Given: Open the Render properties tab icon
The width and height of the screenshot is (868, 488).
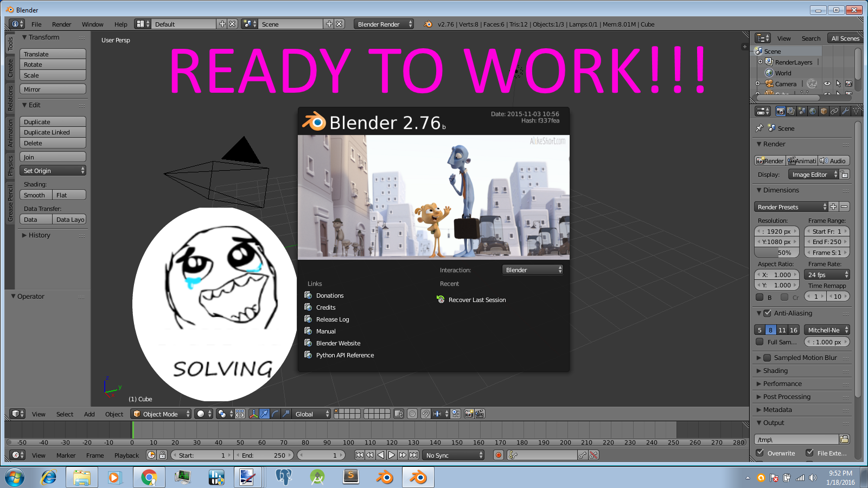Looking at the screenshot, I should pos(780,111).
